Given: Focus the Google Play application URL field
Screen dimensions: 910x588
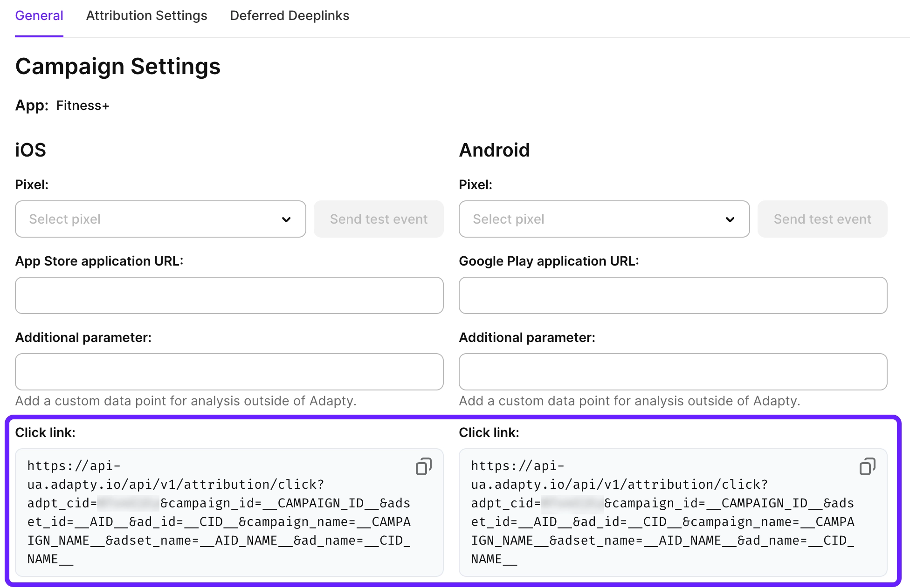Looking at the screenshot, I should [673, 295].
